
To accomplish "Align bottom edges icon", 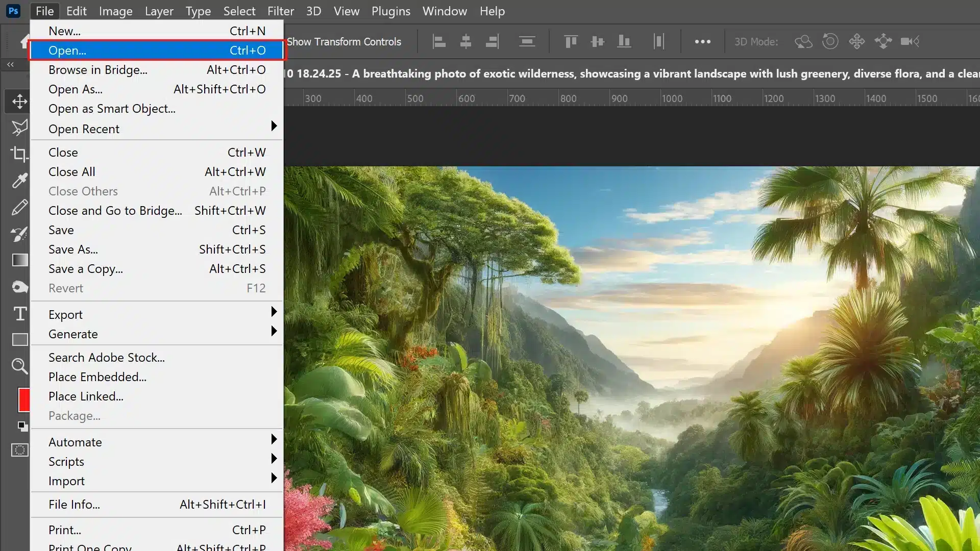I will [x=624, y=41].
